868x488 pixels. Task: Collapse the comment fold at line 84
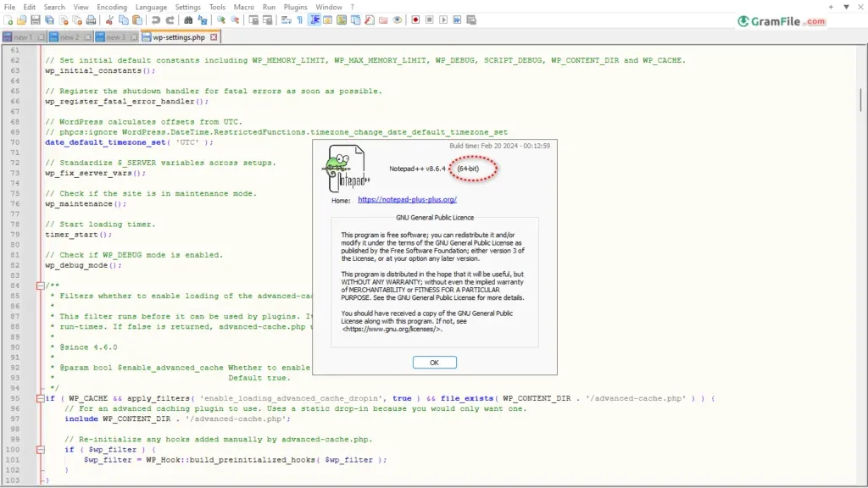tap(41, 286)
